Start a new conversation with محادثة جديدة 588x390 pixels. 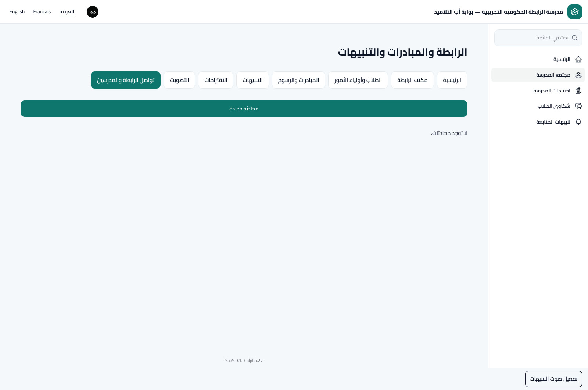click(x=244, y=109)
